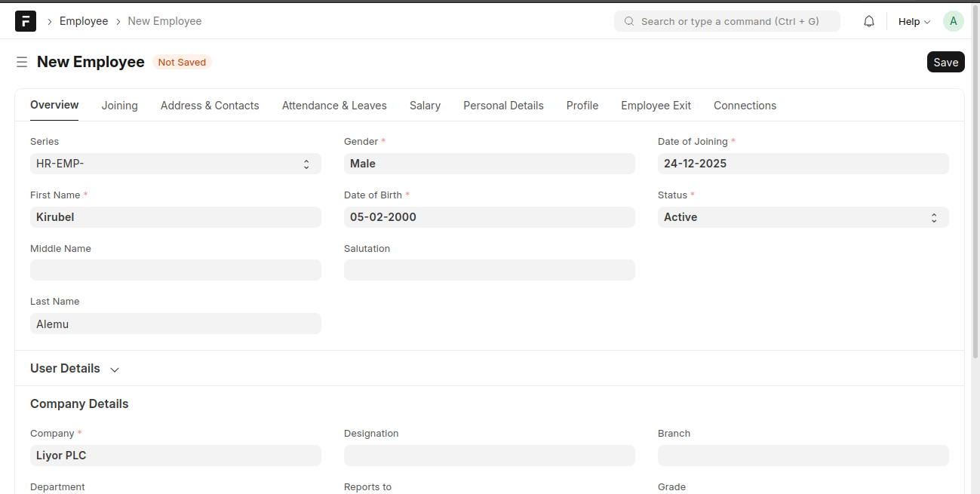Viewport: 980px width, 494px height.
Task: Click the Status field stepper arrows
Action: tap(933, 217)
